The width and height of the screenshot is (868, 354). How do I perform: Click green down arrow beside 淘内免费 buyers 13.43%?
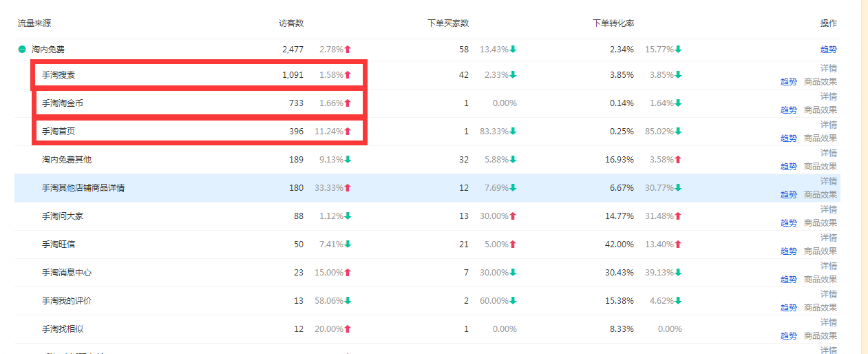pyautogui.click(x=513, y=50)
